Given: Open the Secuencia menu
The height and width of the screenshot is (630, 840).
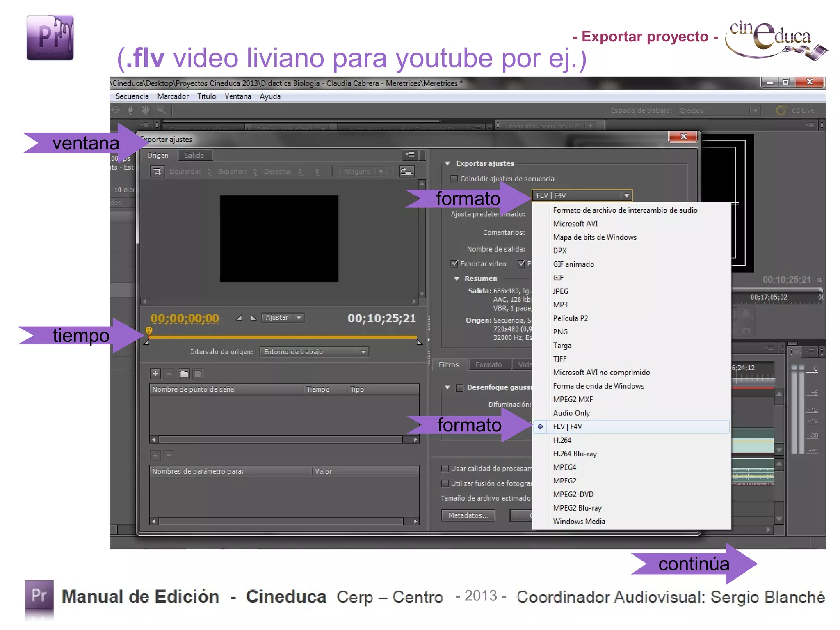Looking at the screenshot, I should [x=132, y=96].
